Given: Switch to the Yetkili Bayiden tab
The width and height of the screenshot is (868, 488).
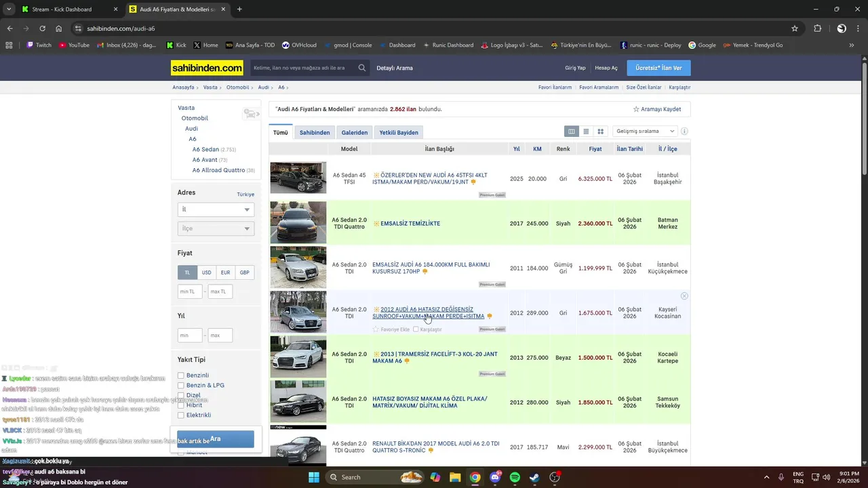Looking at the screenshot, I should tap(399, 132).
